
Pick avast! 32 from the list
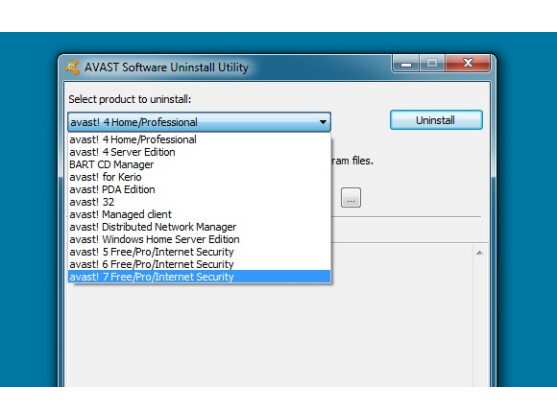click(199, 202)
